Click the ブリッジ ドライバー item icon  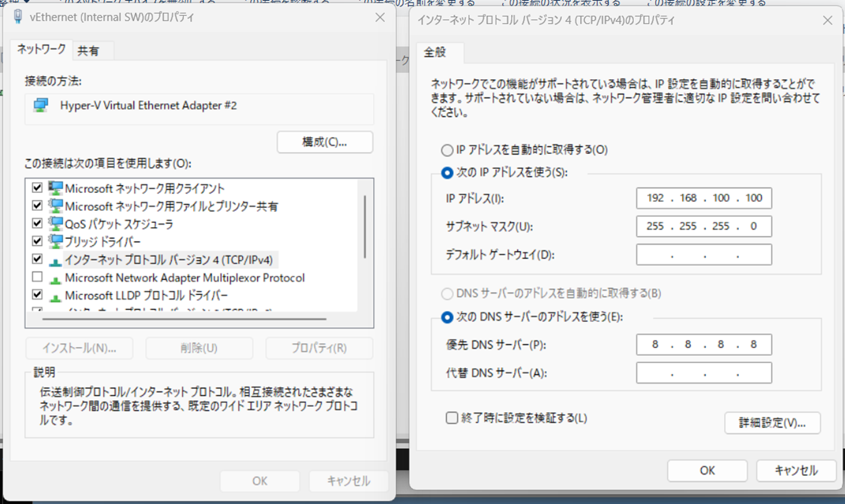click(55, 242)
